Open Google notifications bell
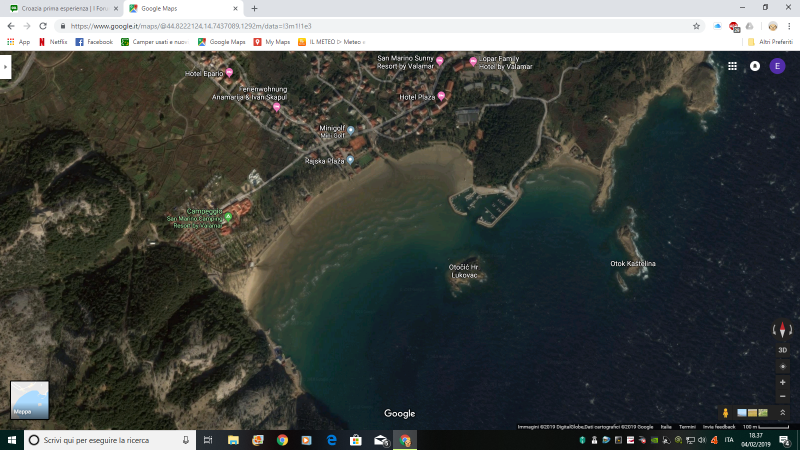The image size is (800, 450). click(x=755, y=66)
